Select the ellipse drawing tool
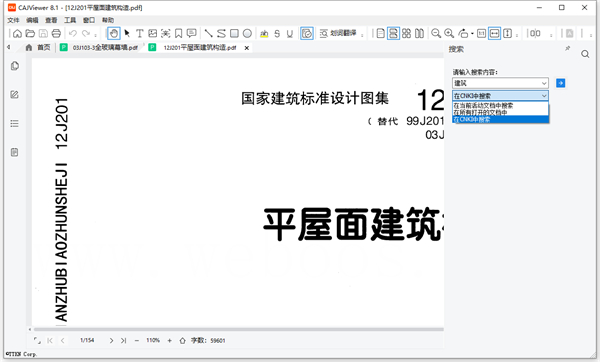Image resolution: width=600 pixels, height=362 pixels. (x=248, y=34)
